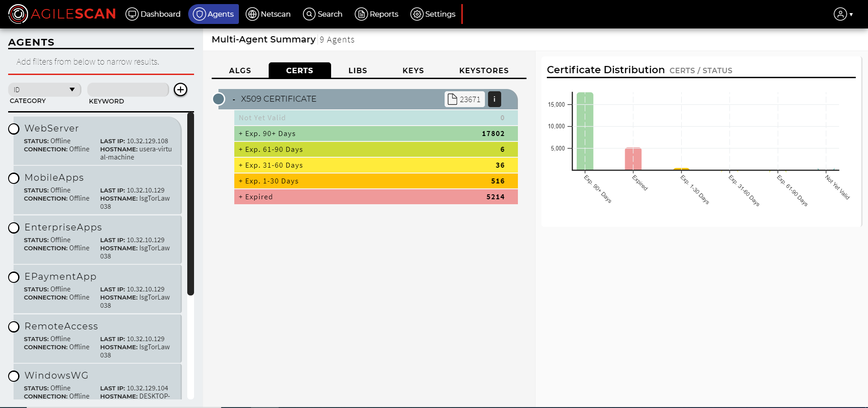Open the ID category dropdown
868x408 pixels.
tap(44, 89)
